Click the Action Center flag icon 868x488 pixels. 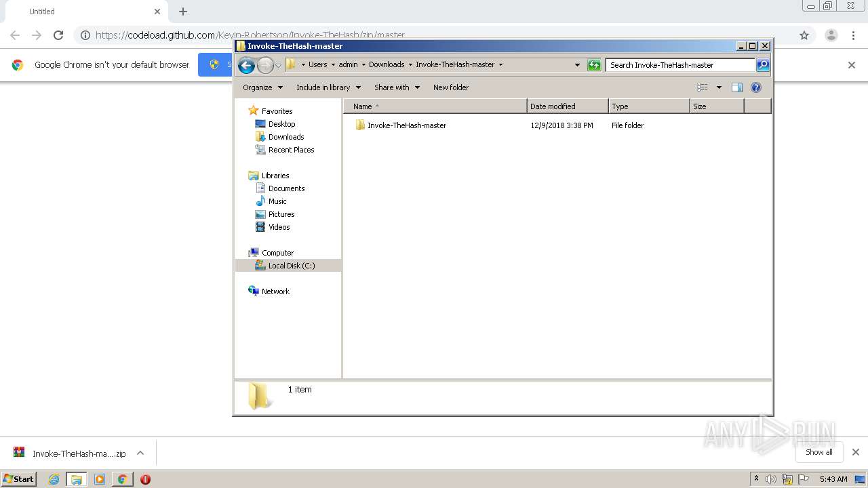(x=804, y=479)
